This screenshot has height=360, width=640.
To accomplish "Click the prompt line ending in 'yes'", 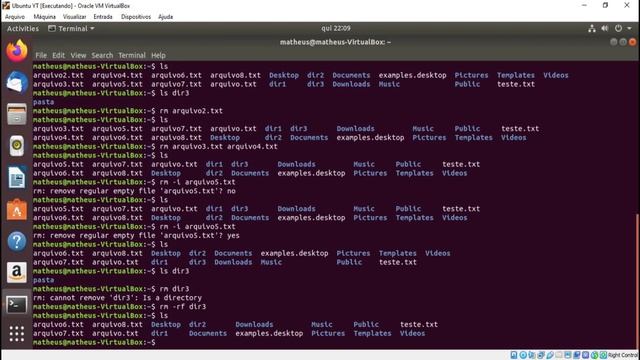I will [136, 235].
